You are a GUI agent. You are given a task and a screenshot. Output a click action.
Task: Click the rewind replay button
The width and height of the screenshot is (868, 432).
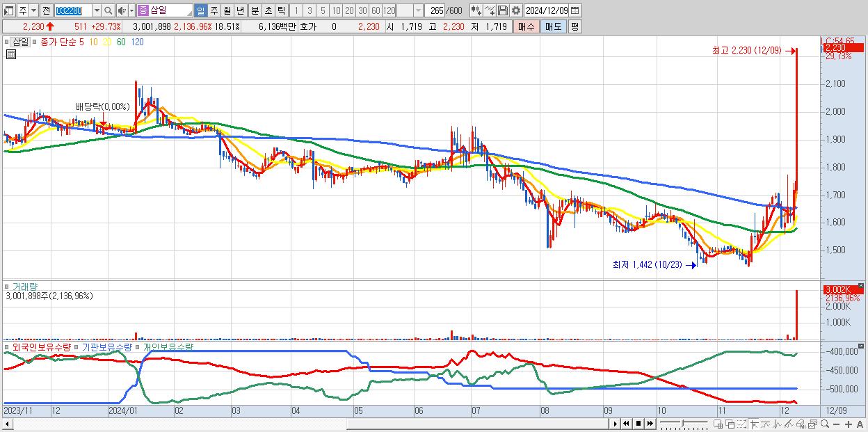[x=626, y=423]
